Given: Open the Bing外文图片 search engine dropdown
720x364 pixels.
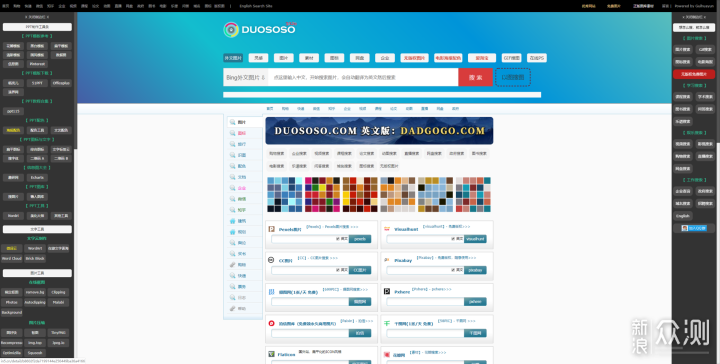Looking at the screenshot, I should point(246,78).
